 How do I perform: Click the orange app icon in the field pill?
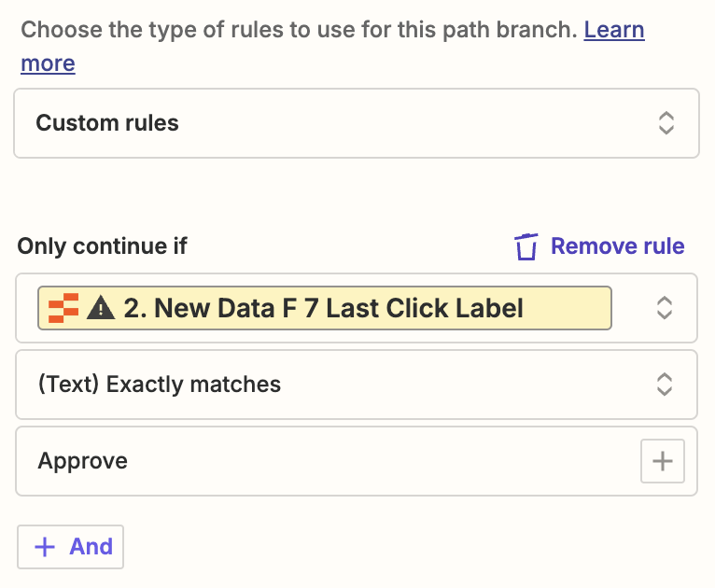[63, 308]
